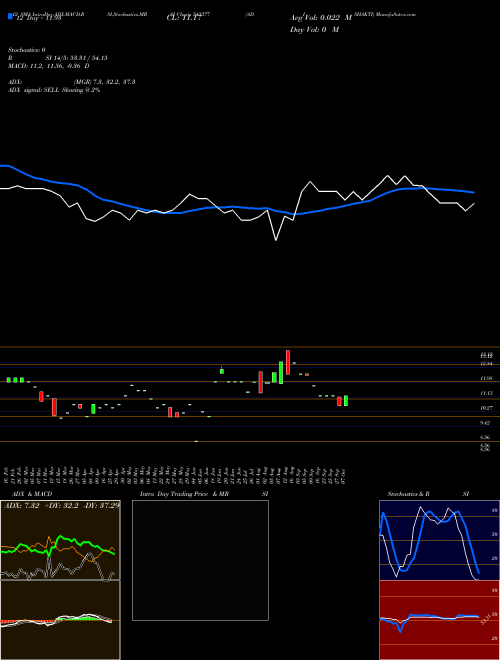The height and width of the screenshot is (660, 500).
Task: Click the 9.42 price axis label
Action: click(486, 423)
